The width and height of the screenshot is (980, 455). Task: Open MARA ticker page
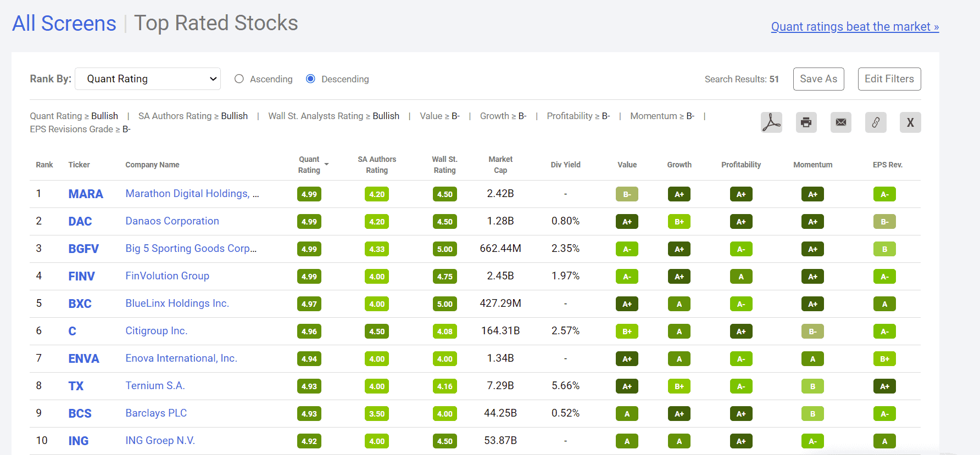(86, 194)
